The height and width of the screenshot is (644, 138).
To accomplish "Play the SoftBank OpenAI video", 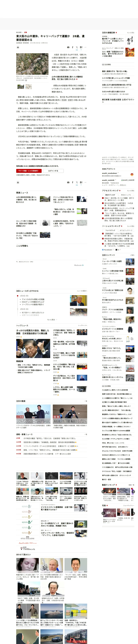I will 33,414.
